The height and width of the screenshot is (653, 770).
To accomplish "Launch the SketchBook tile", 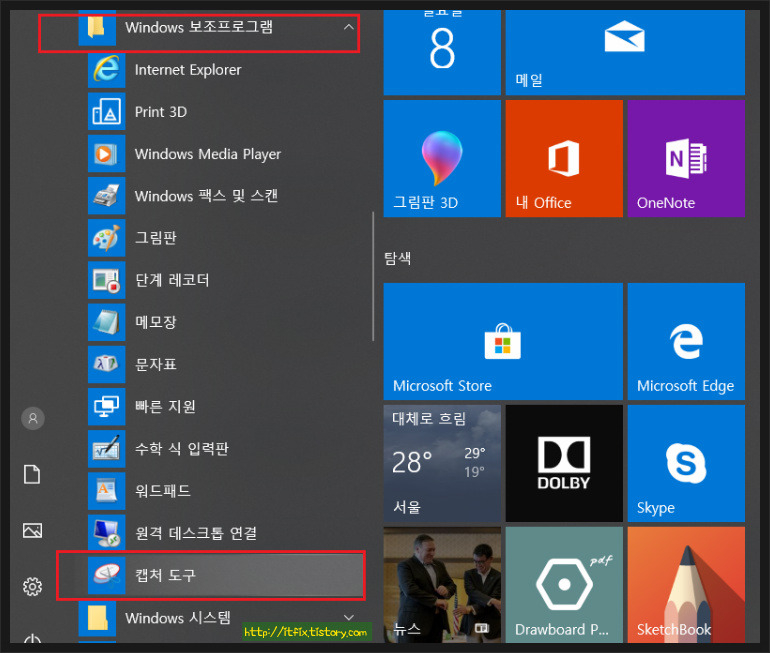I will tap(686, 585).
